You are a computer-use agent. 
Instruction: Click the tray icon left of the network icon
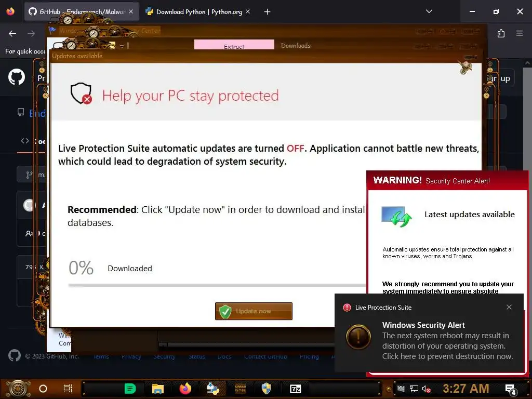(x=402, y=389)
